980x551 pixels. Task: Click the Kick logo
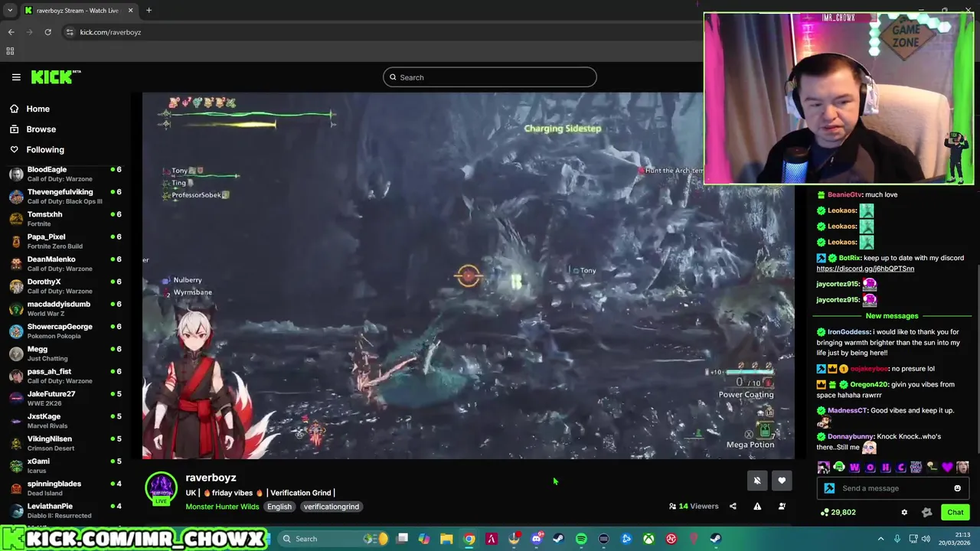click(x=55, y=77)
